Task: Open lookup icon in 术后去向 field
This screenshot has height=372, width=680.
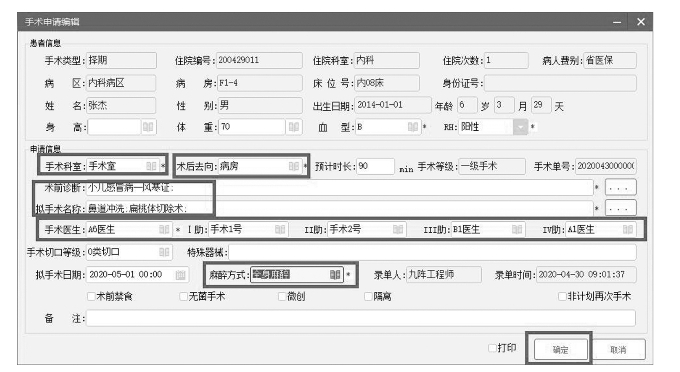Action: 294,166
